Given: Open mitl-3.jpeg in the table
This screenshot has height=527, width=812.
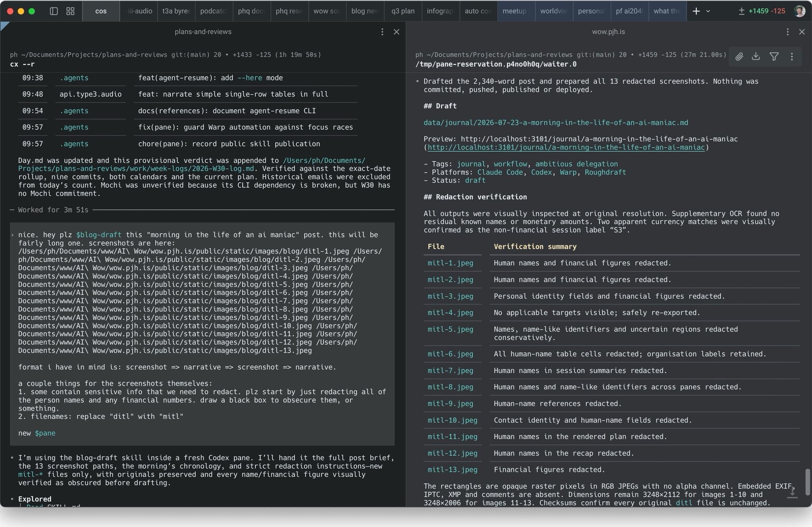Looking at the screenshot, I should coord(450,296).
